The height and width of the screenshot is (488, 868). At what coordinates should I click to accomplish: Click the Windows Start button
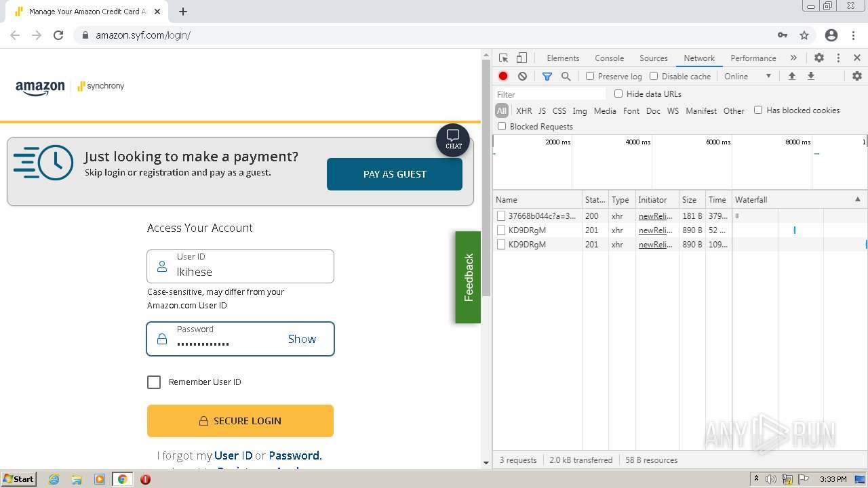coord(18,479)
